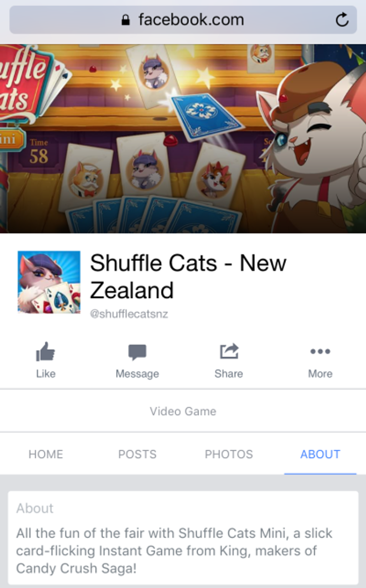
Task: Tap the About section description text
Action: click(174, 550)
